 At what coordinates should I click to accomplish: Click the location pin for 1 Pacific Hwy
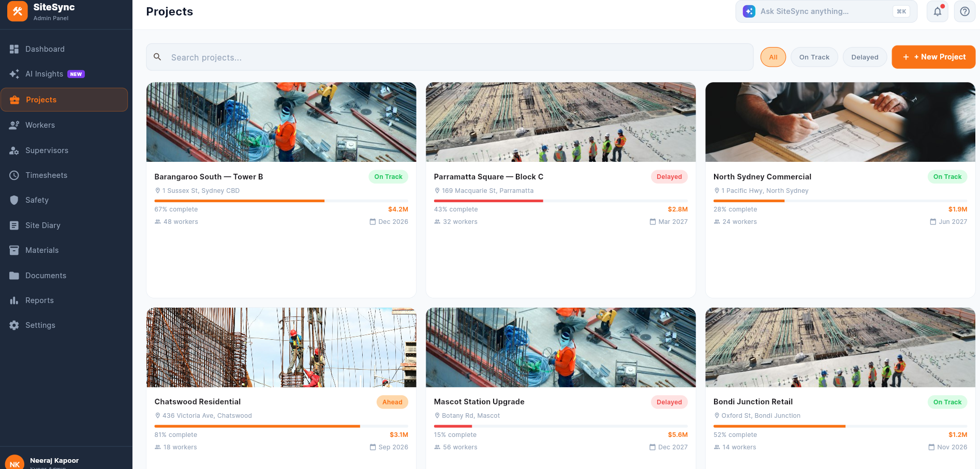(717, 191)
